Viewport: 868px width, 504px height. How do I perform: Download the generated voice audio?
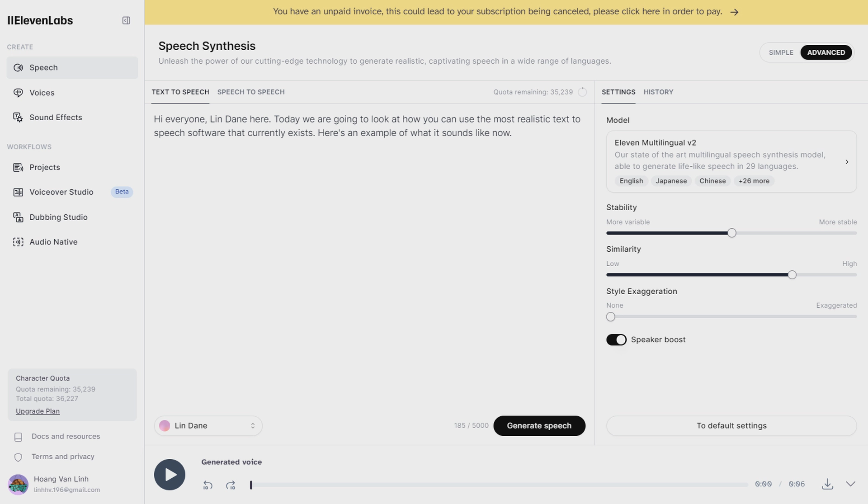point(827,484)
